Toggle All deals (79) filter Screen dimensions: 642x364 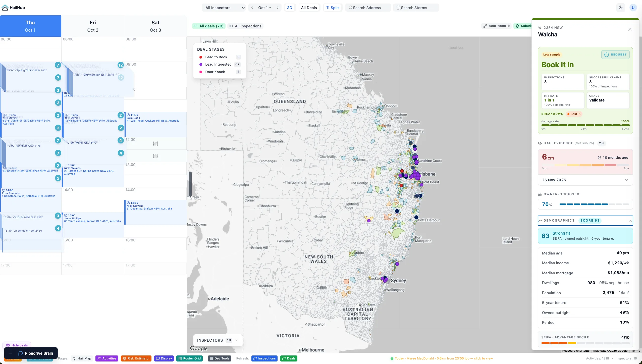208,26
